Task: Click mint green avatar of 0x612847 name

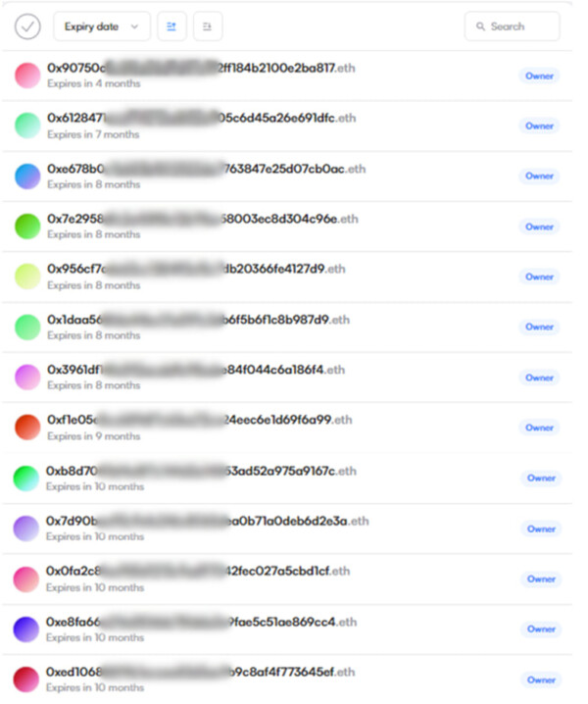Action: click(27, 126)
